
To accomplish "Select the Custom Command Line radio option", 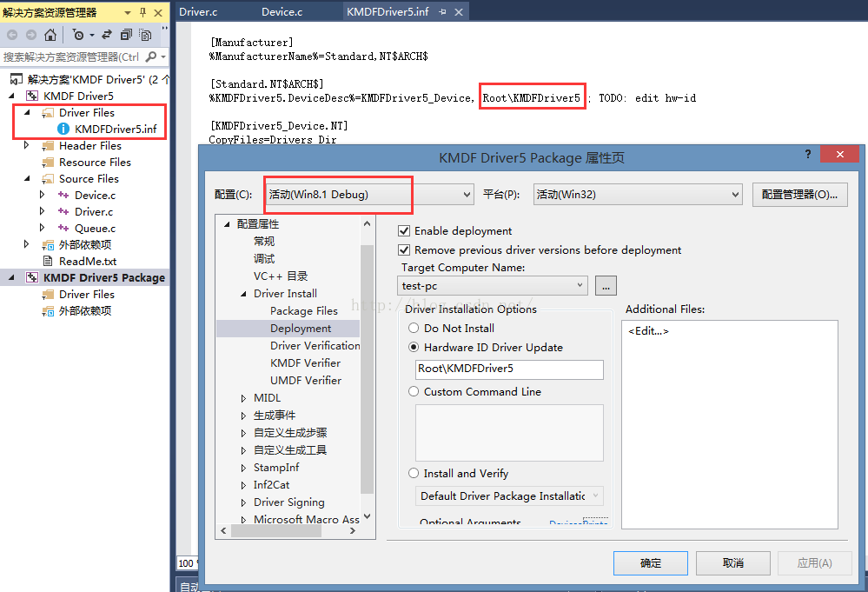I will pyautogui.click(x=414, y=391).
